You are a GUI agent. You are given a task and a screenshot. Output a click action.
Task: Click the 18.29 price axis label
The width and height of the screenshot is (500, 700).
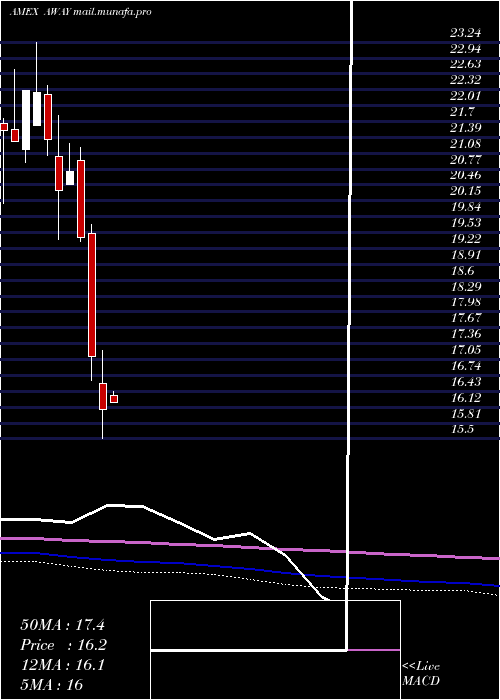(x=465, y=287)
